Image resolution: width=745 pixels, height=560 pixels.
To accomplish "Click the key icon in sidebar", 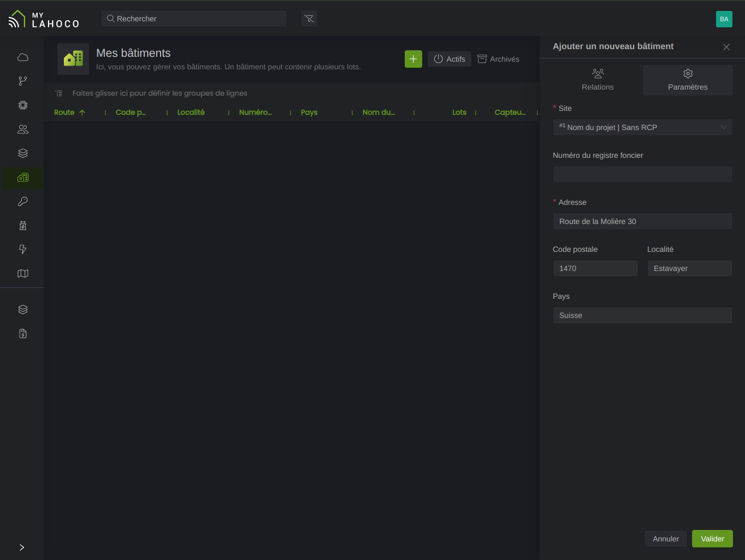I will click(x=23, y=202).
